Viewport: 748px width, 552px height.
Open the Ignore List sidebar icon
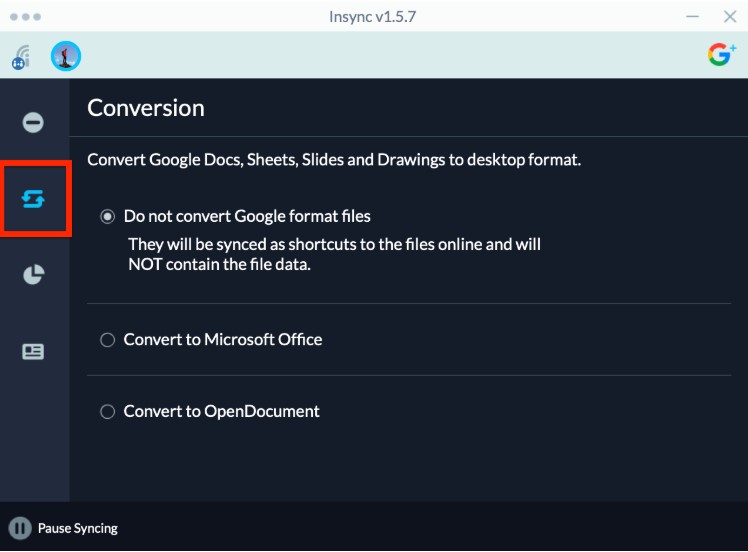click(33, 122)
